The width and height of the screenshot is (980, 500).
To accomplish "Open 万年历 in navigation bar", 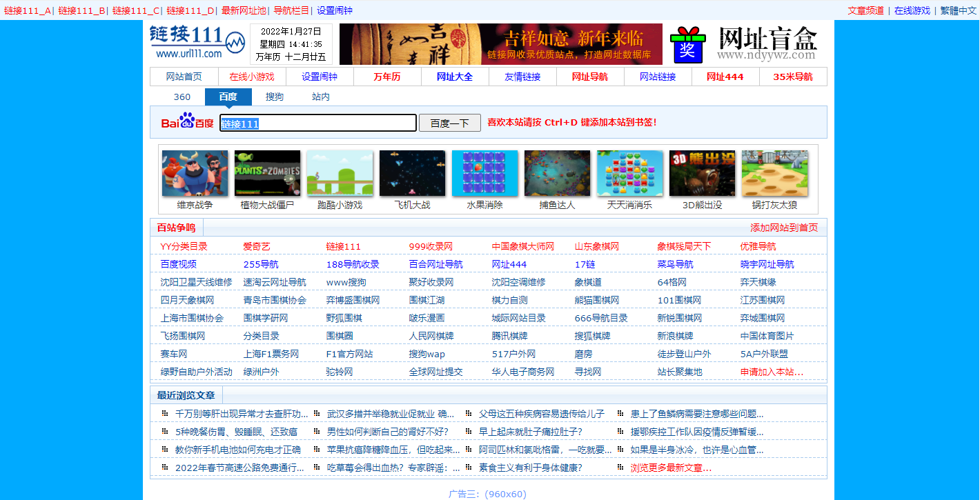I will click(x=387, y=77).
